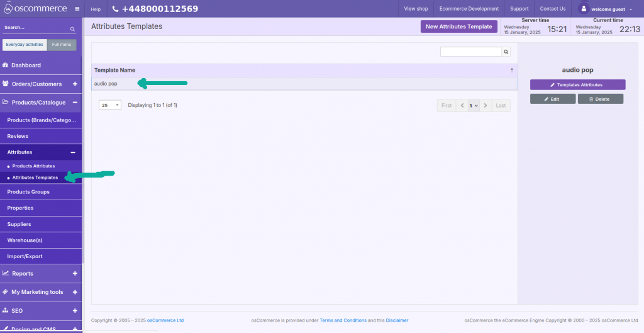The image size is (644, 333).
Task: Expand My Marketing tools plus sign
Action: click(x=75, y=292)
